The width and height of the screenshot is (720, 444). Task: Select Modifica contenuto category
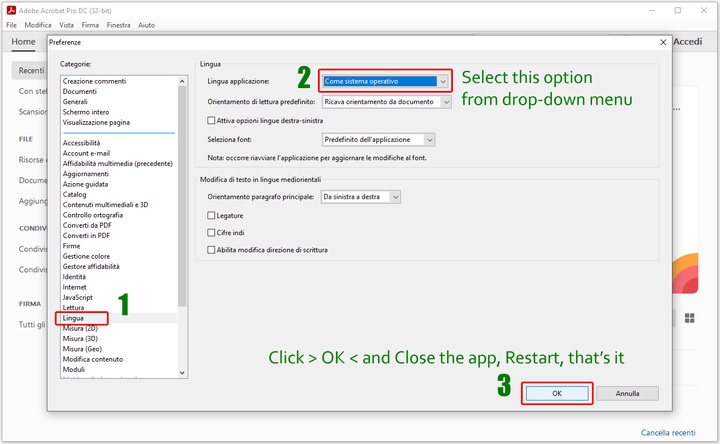click(x=93, y=359)
